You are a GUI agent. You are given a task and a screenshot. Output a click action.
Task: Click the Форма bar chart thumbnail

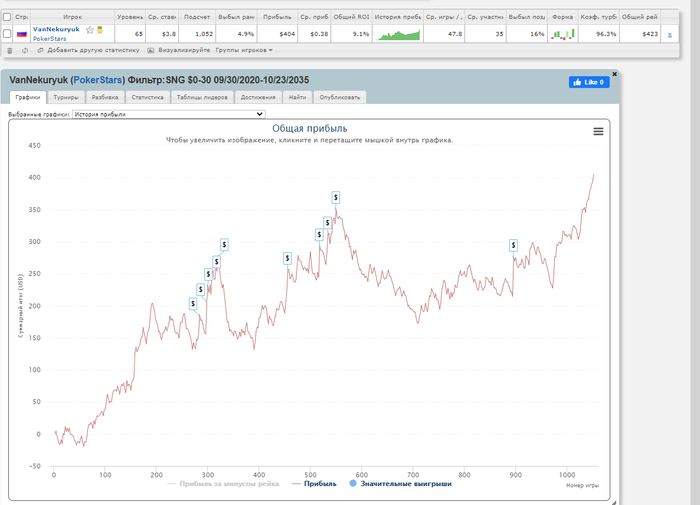pyautogui.click(x=563, y=34)
